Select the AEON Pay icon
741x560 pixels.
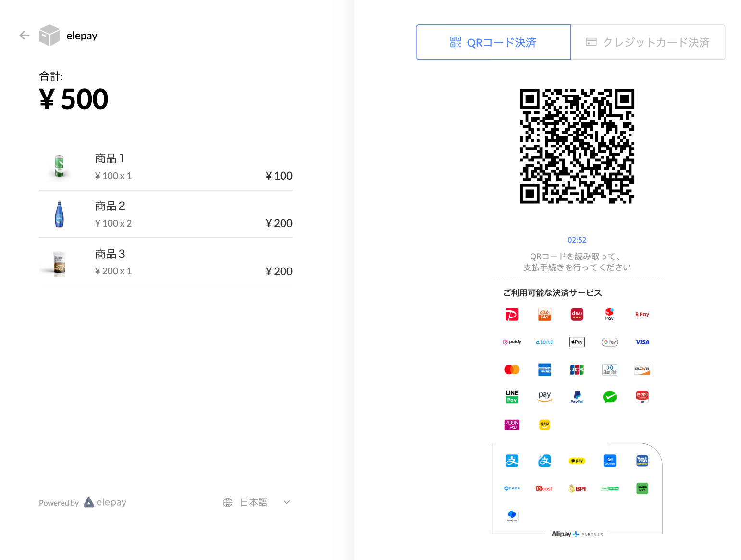[512, 425]
